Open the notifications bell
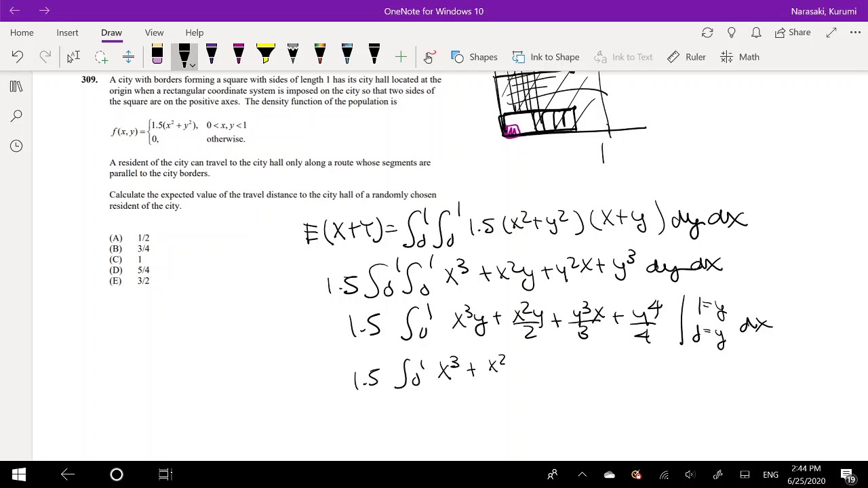 pos(756,33)
